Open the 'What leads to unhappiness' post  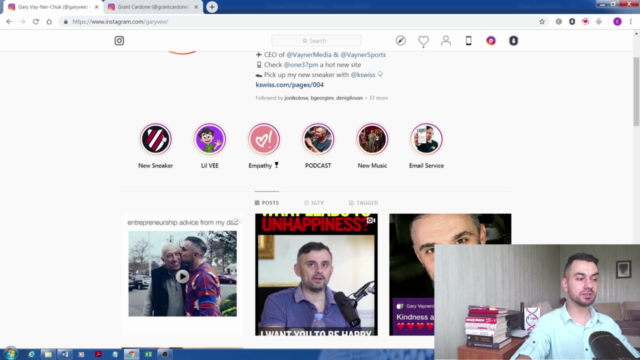[x=316, y=275]
